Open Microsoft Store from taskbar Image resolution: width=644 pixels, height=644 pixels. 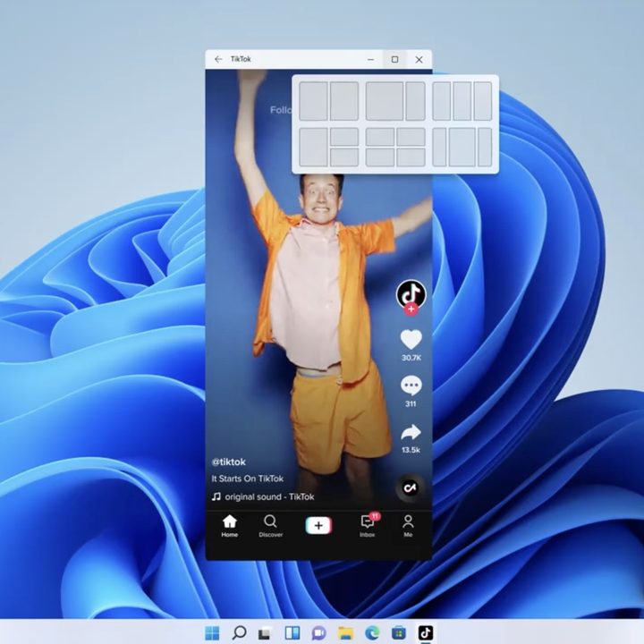(398, 633)
